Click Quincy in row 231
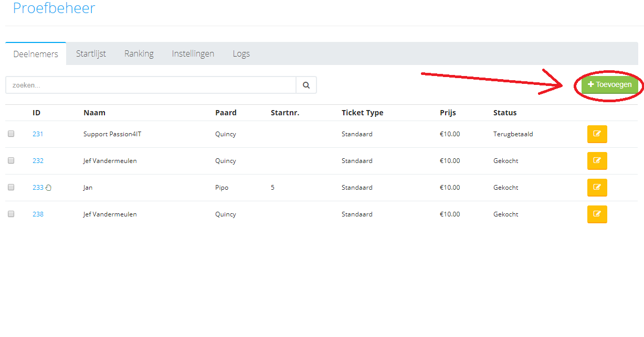Viewport: 644px width, 337px height. pos(226,134)
